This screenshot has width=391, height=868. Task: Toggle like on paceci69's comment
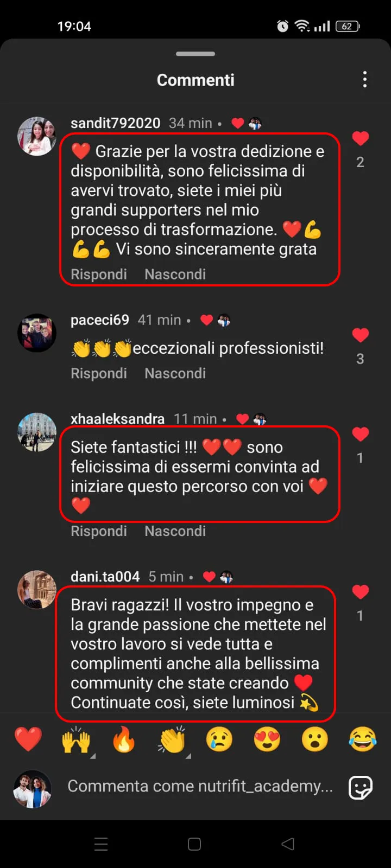(361, 335)
